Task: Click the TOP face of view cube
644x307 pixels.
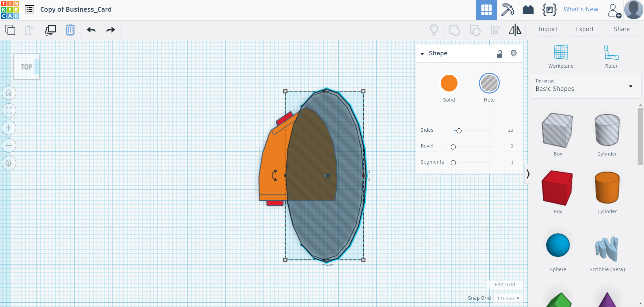Action: point(26,67)
